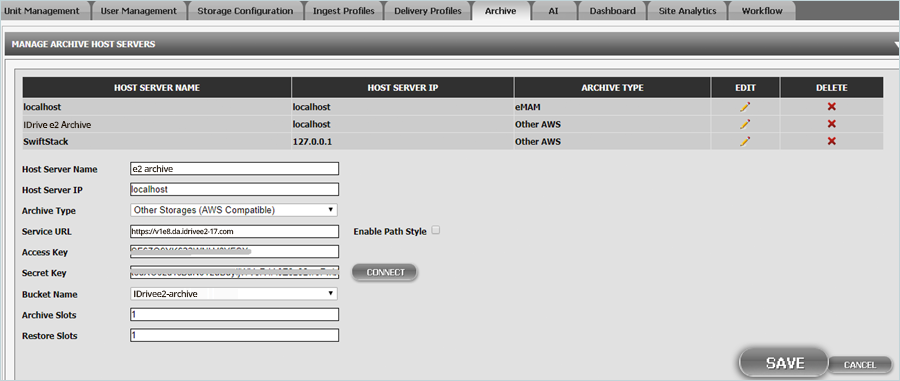Open the Workflow tab

click(x=762, y=11)
